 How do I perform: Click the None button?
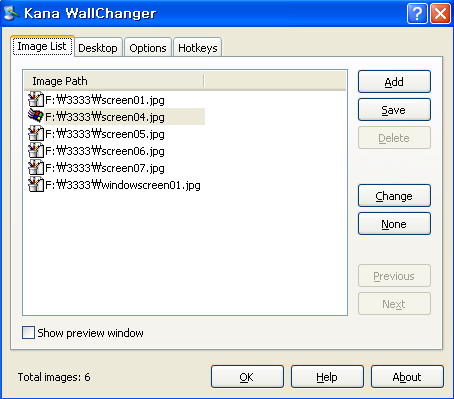394,224
